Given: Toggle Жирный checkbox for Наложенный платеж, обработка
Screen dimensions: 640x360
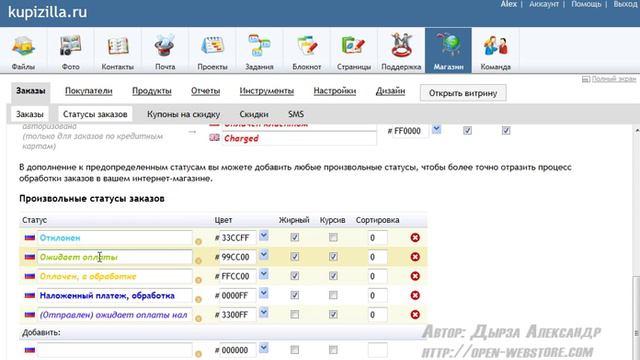Looking at the screenshot, I should [x=295, y=295].
